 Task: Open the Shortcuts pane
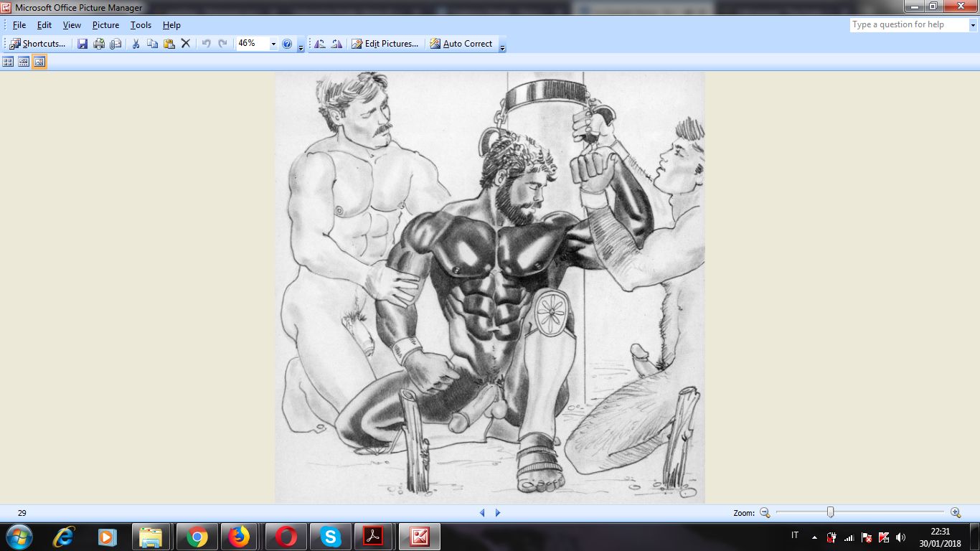(37, 44)
